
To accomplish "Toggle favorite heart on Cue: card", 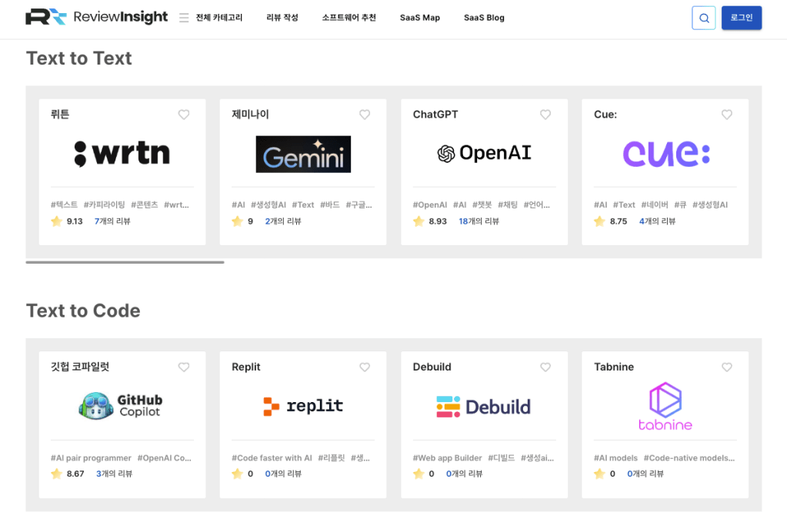I will click(726, 115).
